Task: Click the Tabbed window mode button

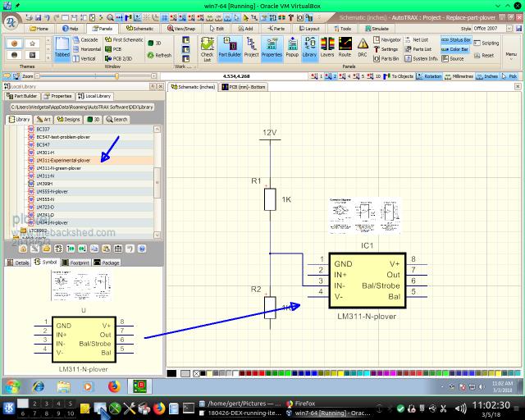Action: tap(62, 48)
